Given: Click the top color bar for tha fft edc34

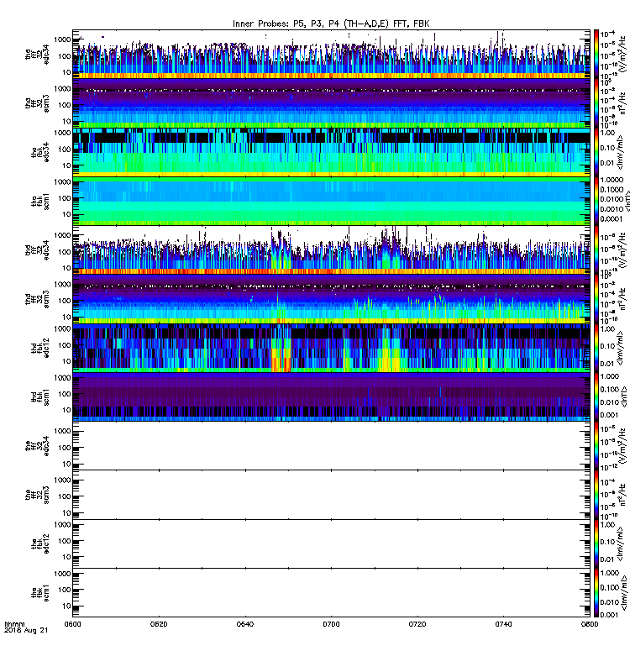Looking at the screenshot, I should pyautogui.click(x=596, y=54).
